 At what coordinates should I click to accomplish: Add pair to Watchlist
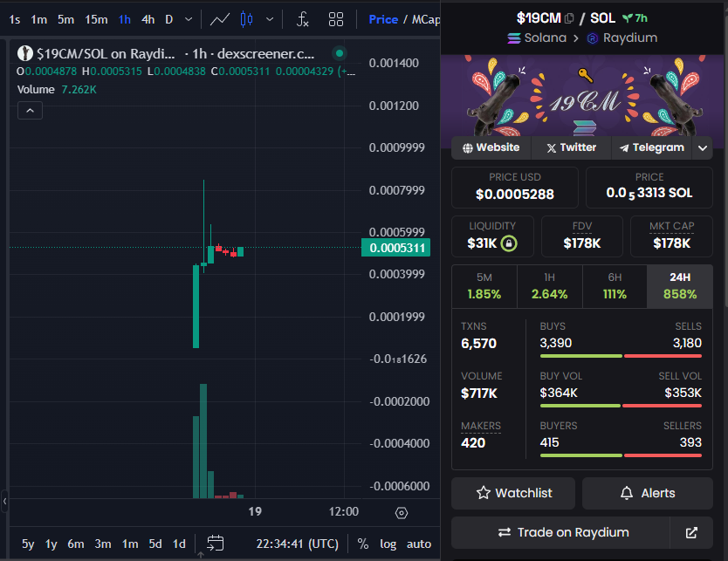click(x=513, y=493)
